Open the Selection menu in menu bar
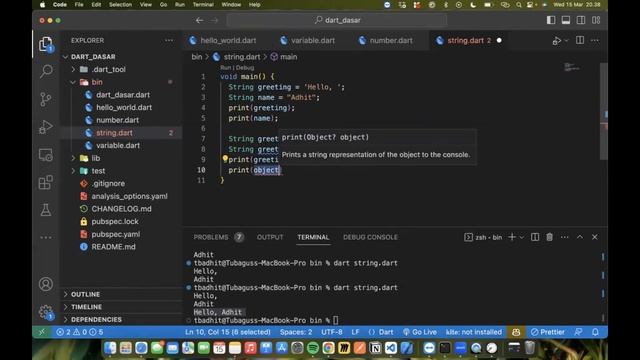 pos(120,4)
